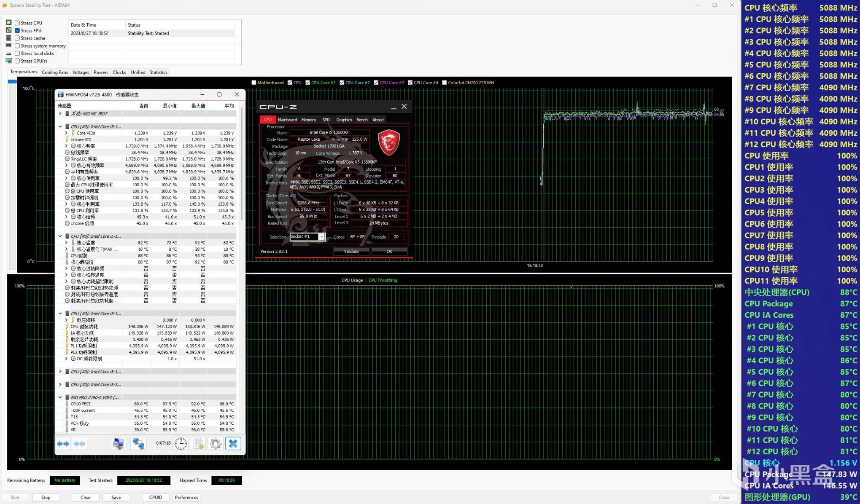Toggle Motherboard temperature graph checkbox
This screenshot has width=860, height=504.
pyautogui.click(x=254, y=83)
